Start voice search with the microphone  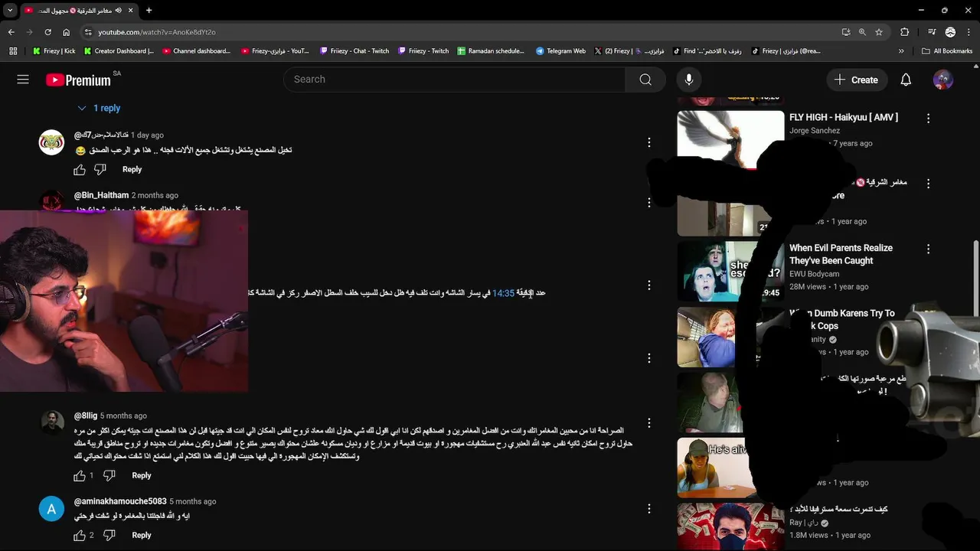point(688,80)
